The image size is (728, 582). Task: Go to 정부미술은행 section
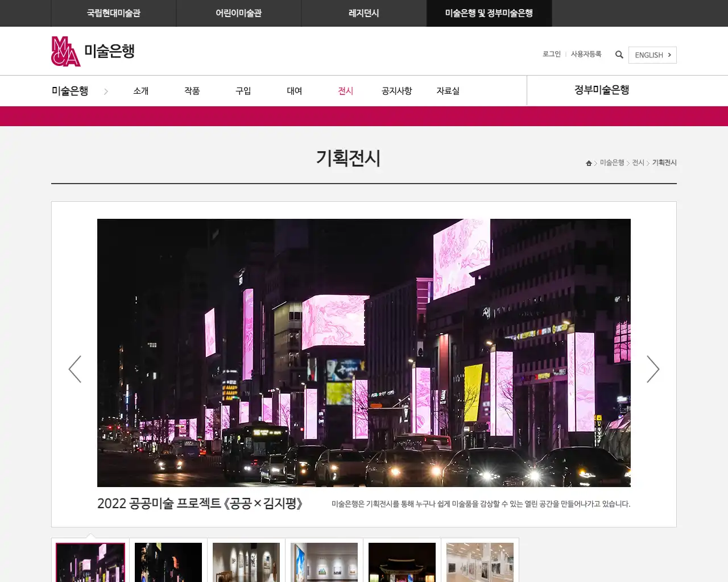602,90
